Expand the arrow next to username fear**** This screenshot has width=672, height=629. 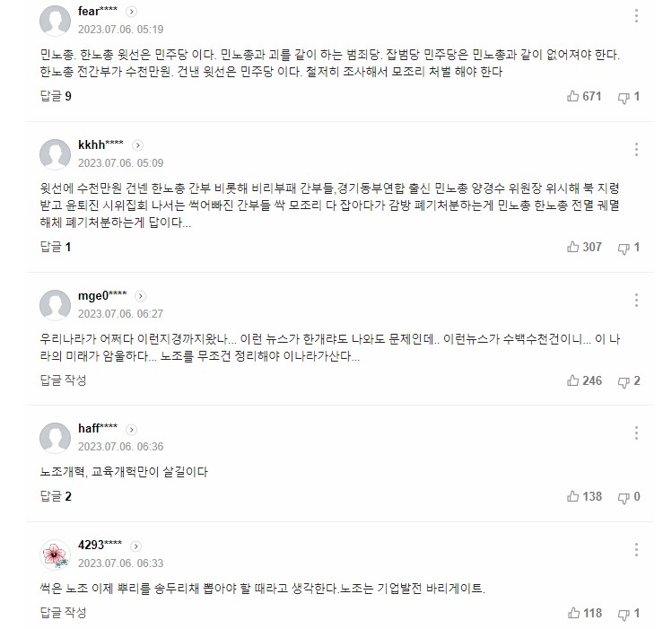point(131,12)
